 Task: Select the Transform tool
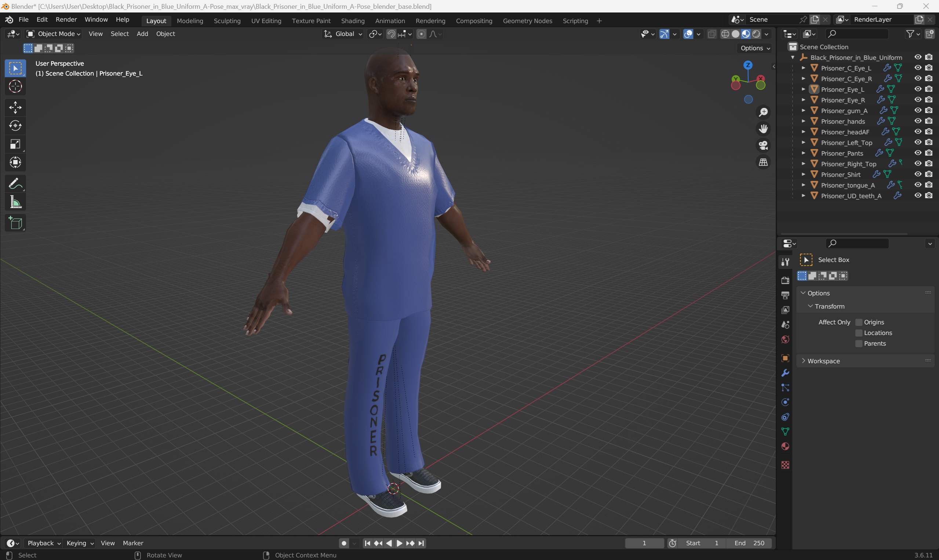[x=15, y=163]
